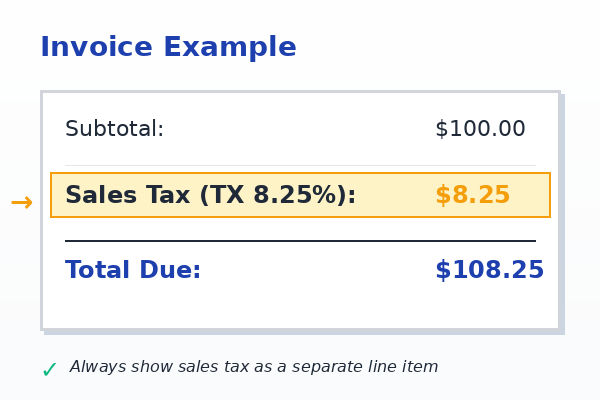Click the dark divider line above Total Due
This screenshot has height=400, width=600.
[x=300, y=241]
